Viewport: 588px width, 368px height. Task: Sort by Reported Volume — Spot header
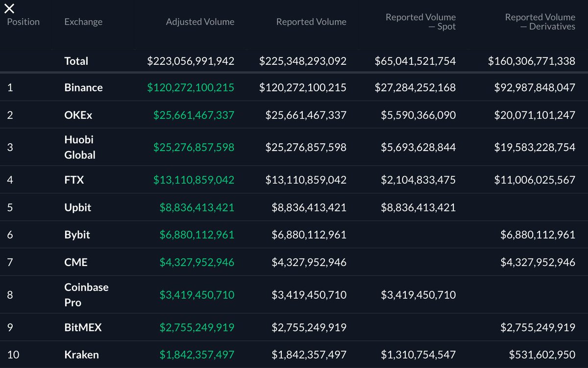point(420,22)
